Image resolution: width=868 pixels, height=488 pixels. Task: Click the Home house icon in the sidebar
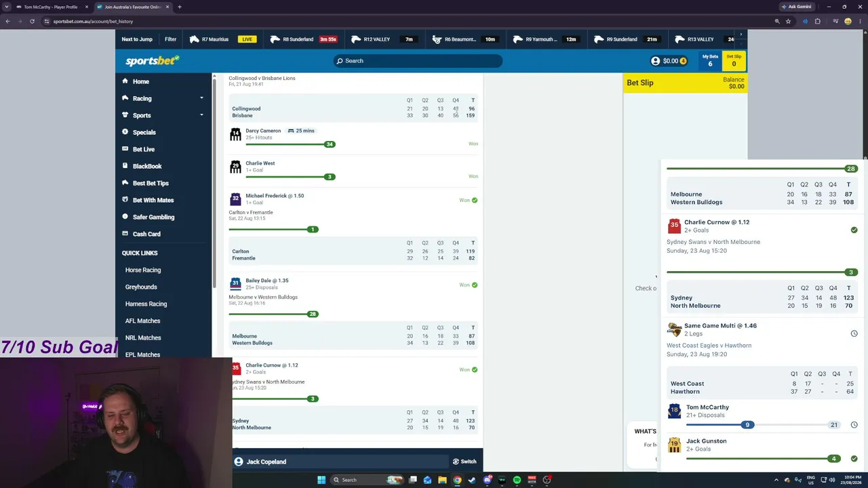pos(125,81)
